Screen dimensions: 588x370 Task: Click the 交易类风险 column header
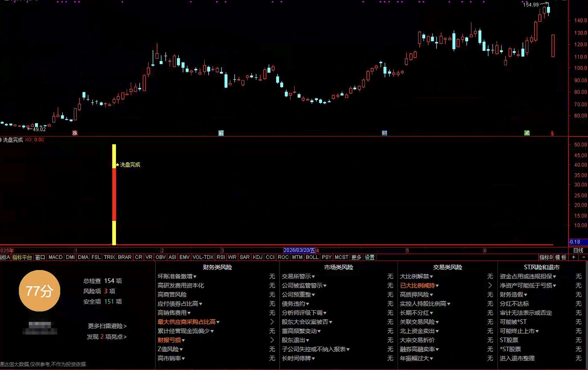click(x=447, y=267)
